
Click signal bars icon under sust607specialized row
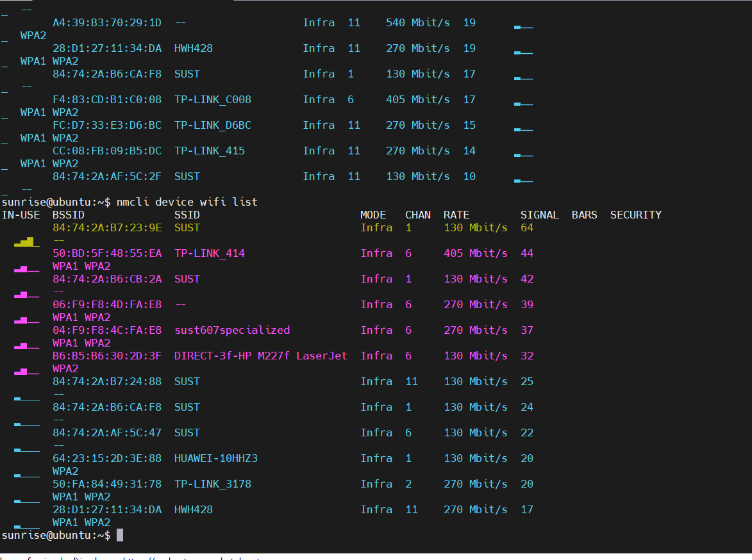click(27, 346)
